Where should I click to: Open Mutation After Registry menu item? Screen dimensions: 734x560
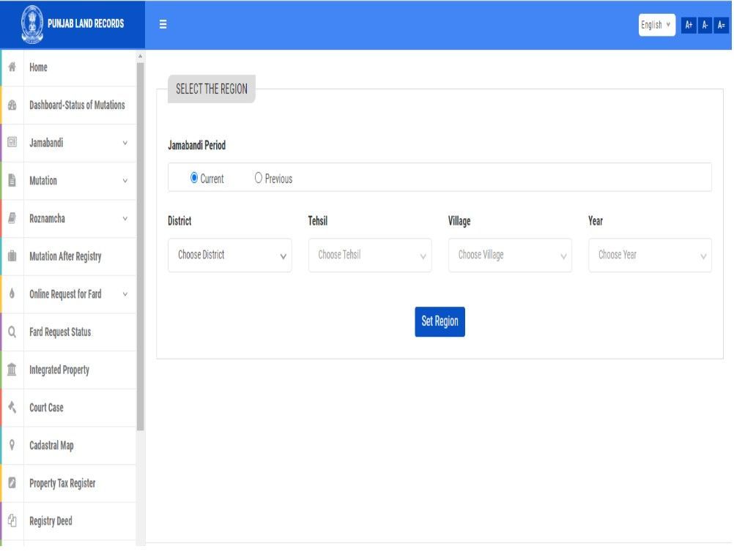[x=65, y=257]
